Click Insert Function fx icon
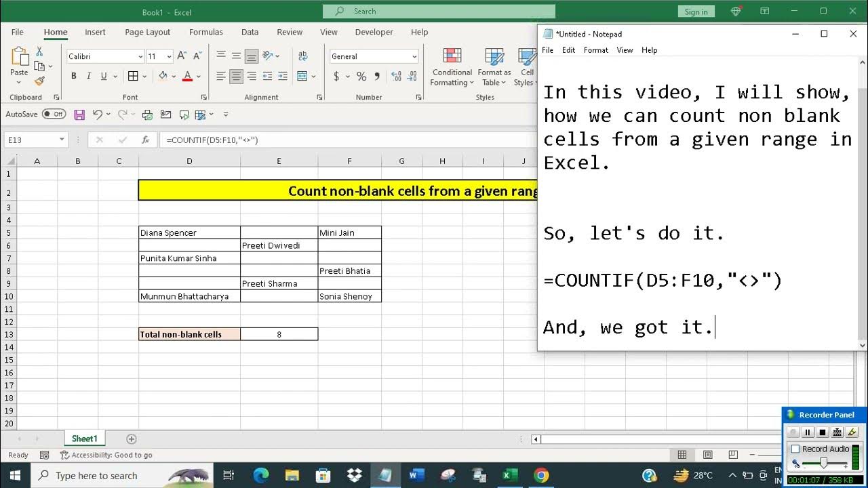The image size is (868, 488). (x=145, y=140)
